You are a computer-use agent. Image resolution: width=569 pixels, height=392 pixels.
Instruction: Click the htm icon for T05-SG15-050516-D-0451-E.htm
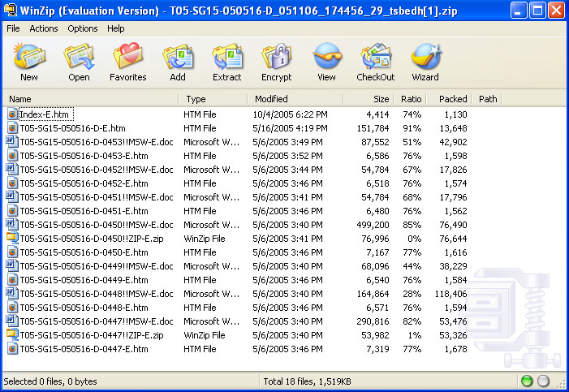pos(12,211)
